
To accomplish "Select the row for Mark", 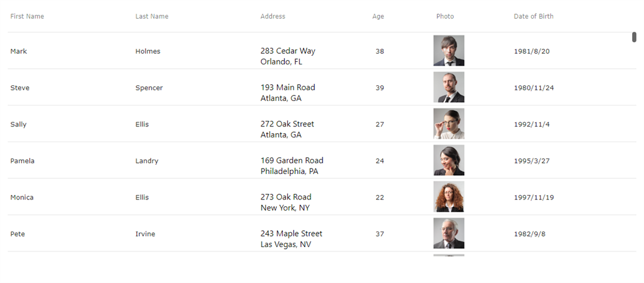I will click(x=19, y=51).
